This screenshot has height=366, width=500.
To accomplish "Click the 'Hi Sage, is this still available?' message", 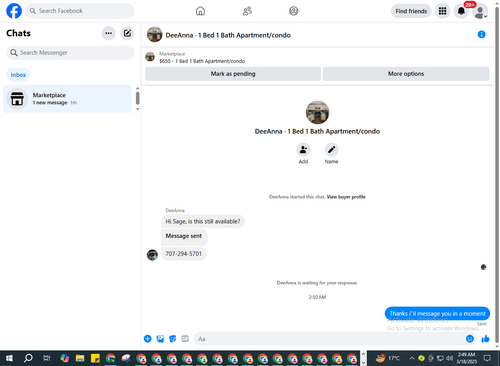I will [x=203, y=221].
